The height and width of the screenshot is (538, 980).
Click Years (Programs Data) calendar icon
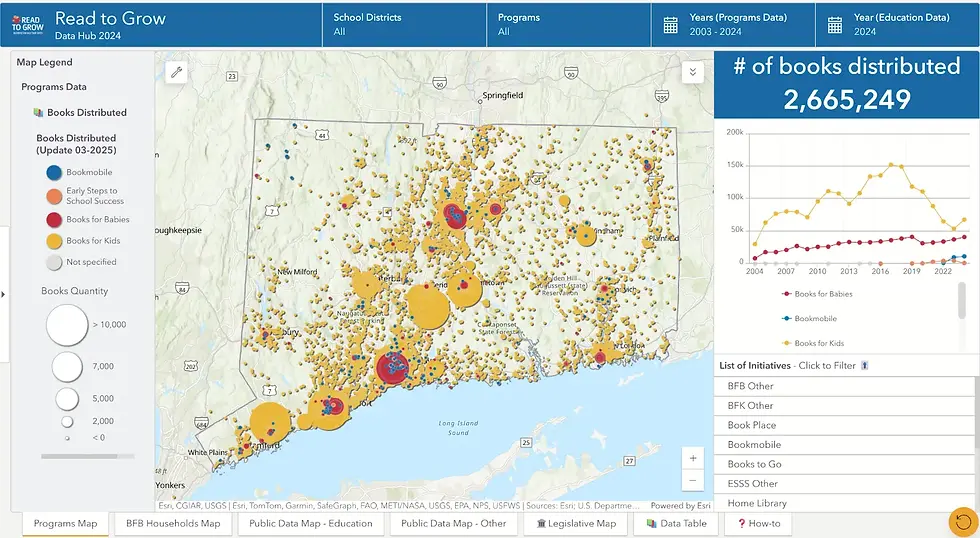(671, 26)
